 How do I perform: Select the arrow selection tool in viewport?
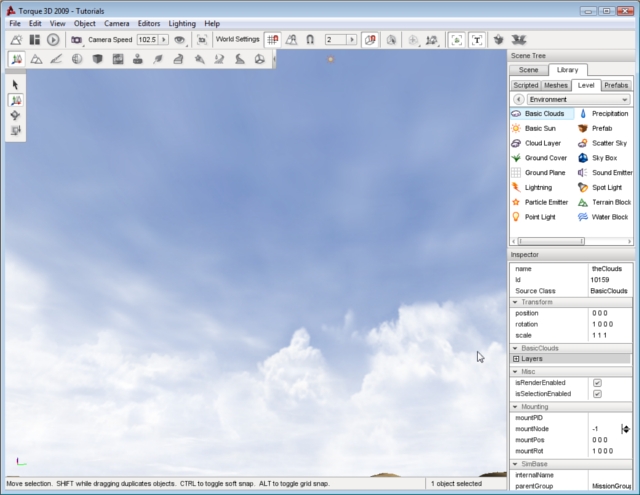[x=17, y=85]
